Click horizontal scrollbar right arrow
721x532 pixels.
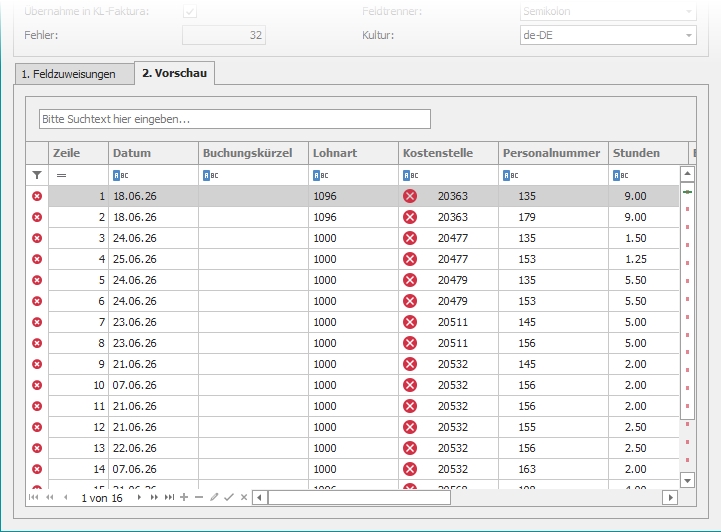point(670,497)
